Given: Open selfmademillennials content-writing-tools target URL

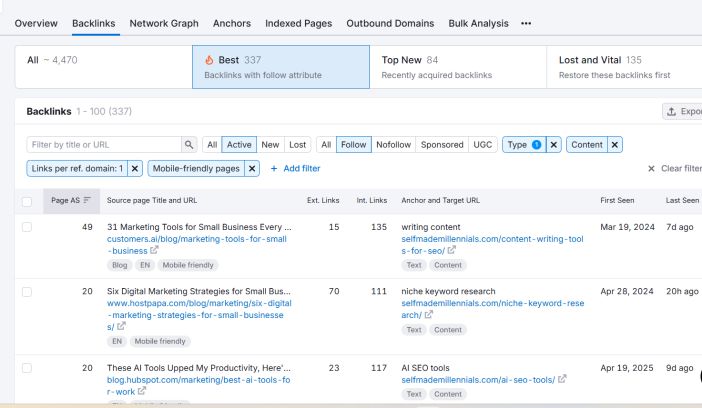Looking at the screenshot, I should pyautogui.click(x=492, y=245).
